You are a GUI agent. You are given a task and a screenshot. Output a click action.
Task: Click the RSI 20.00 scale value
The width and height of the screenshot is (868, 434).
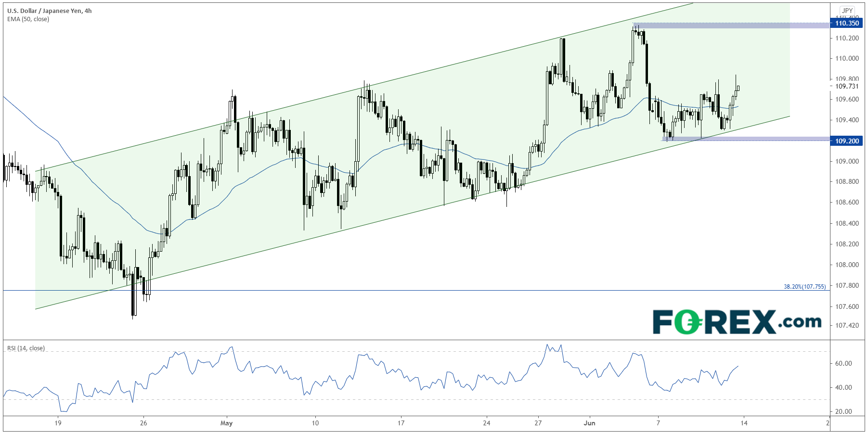[844, 412]
